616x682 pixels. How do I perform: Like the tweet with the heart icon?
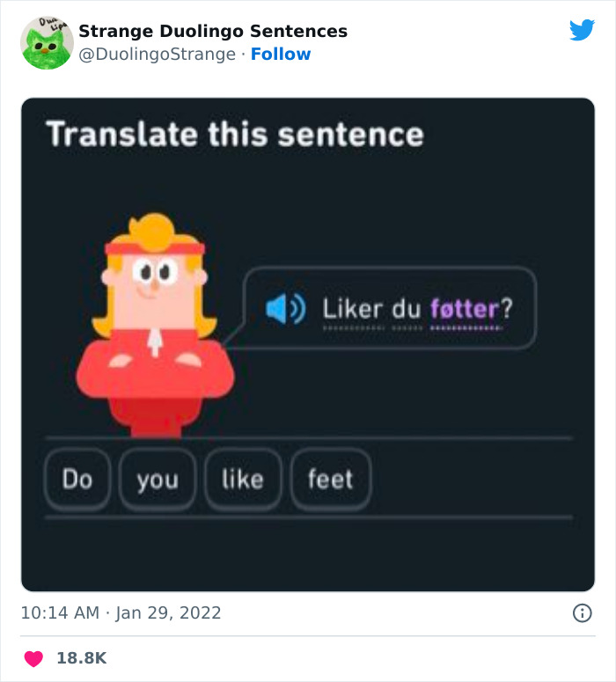point(33,658)
